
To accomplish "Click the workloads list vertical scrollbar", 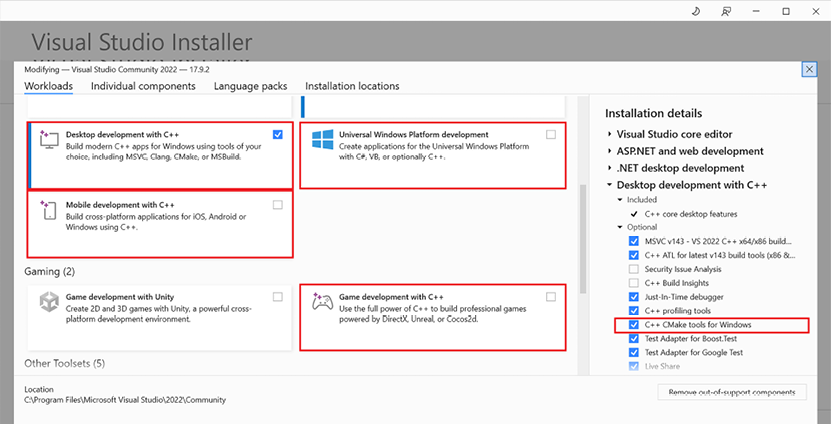I will click(x=583, y=238).
